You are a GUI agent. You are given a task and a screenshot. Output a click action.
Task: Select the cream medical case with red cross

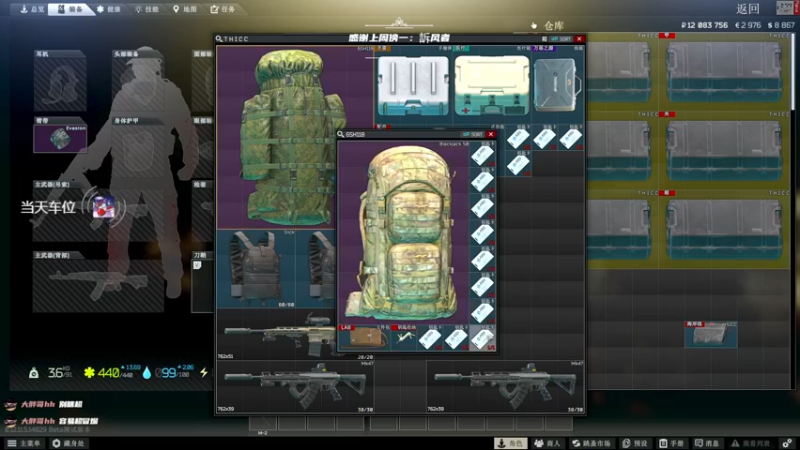491,86
